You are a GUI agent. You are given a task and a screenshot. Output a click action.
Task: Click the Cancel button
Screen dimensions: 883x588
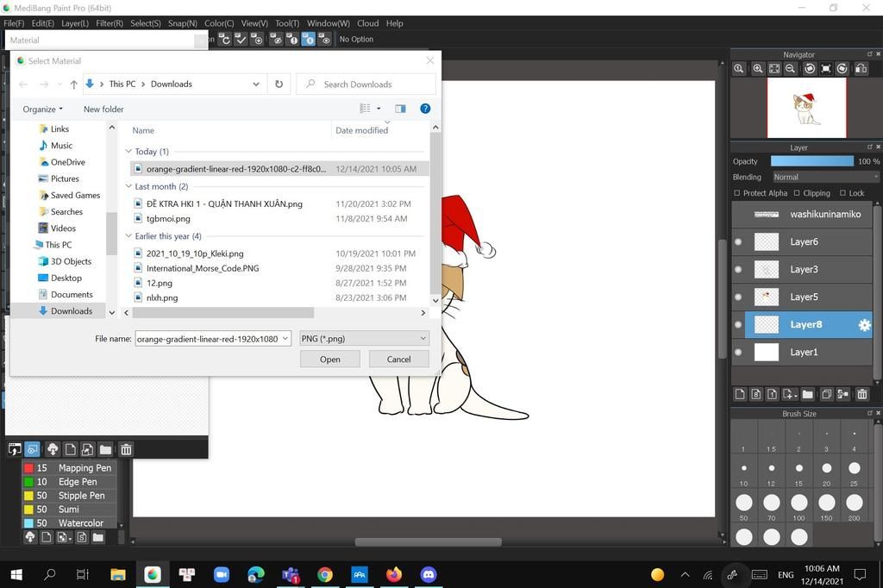pos(398,360)
